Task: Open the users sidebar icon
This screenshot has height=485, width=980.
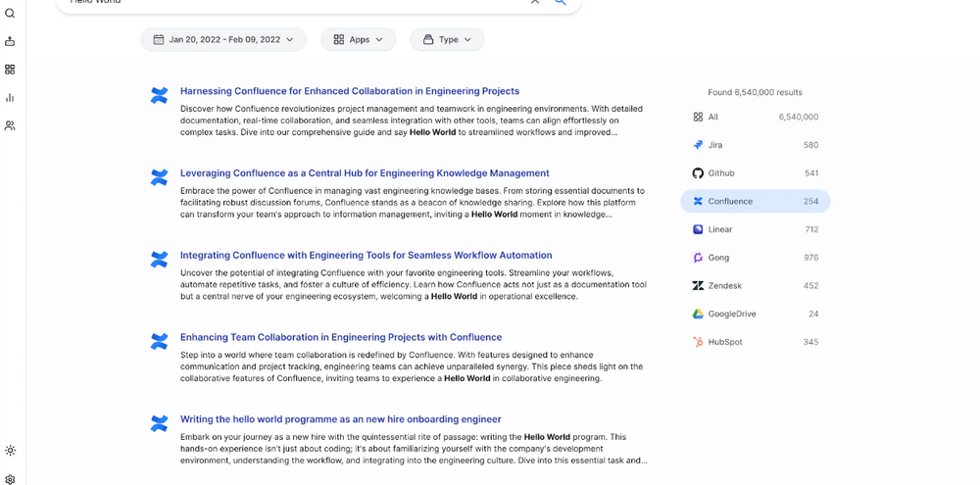Action: 10,125
